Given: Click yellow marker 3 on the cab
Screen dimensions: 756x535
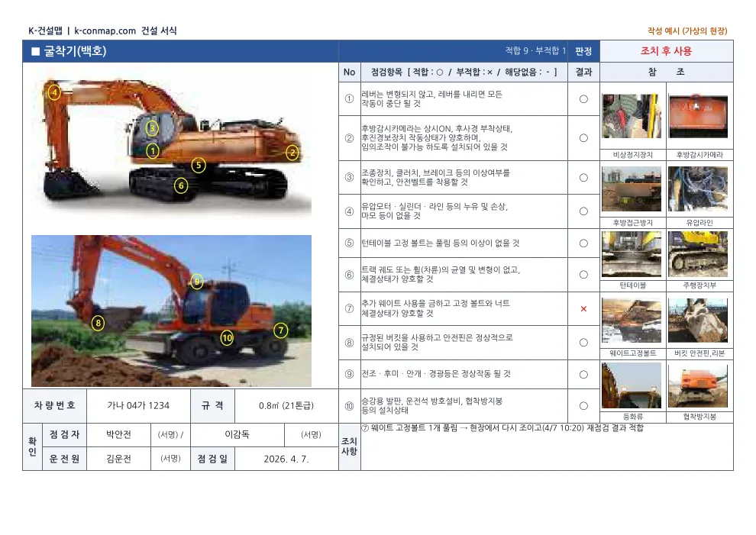Looking at the screenshot, I should click(x=153, y=128).
